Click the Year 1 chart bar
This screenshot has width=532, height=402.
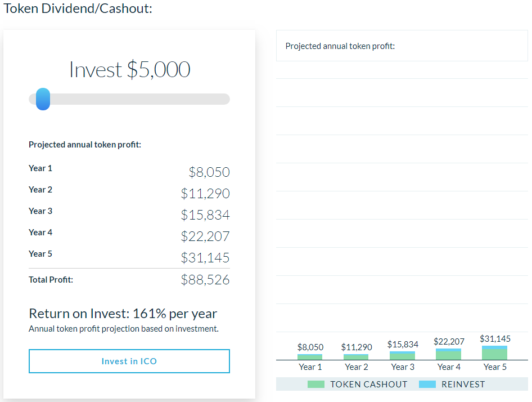pos(310,357)
